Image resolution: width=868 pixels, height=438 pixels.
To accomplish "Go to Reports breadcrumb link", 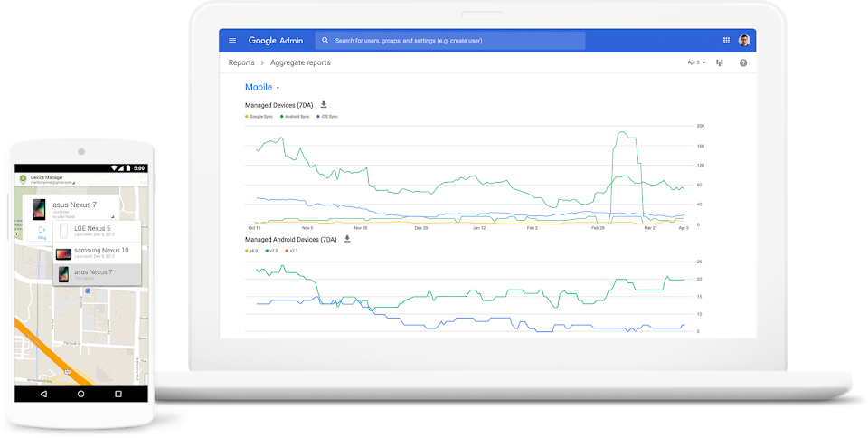I will click(241, 62).
